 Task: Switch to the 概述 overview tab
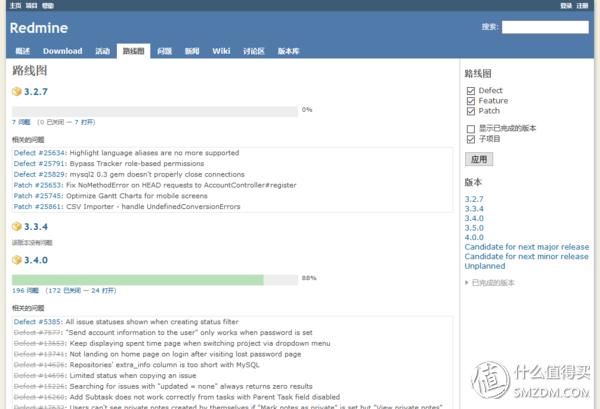coord(23,51)
